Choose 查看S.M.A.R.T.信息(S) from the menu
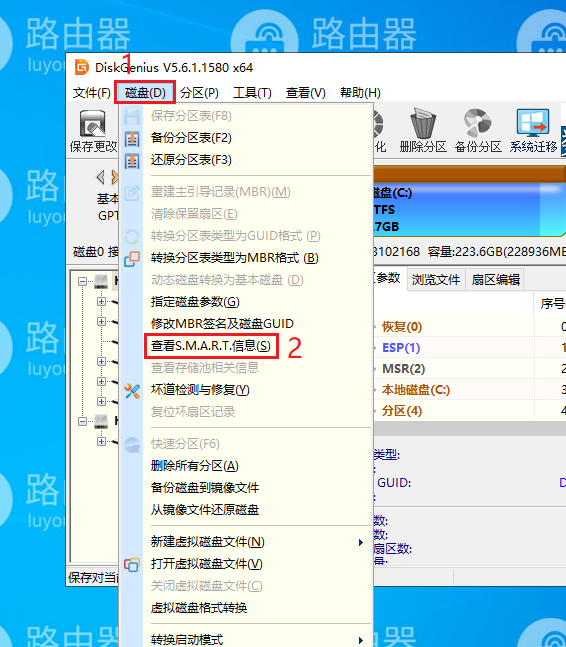This screenshot has height=647, width=566. pos(211,346)
